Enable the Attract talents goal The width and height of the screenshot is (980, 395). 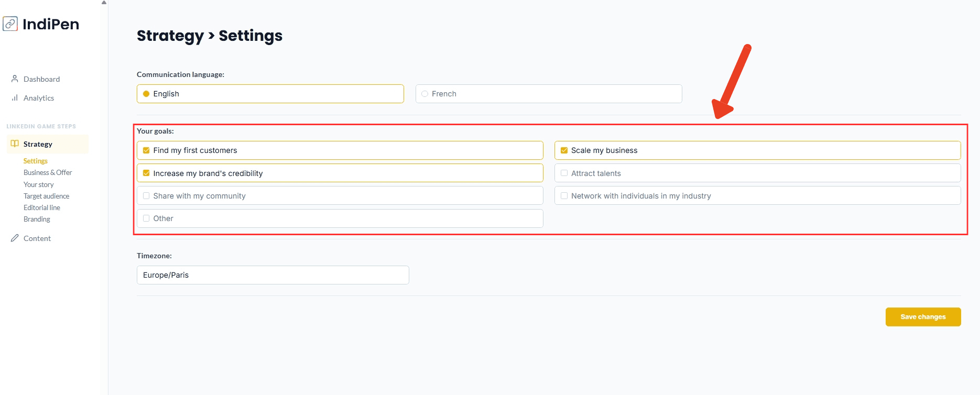(x=564, y=173)
